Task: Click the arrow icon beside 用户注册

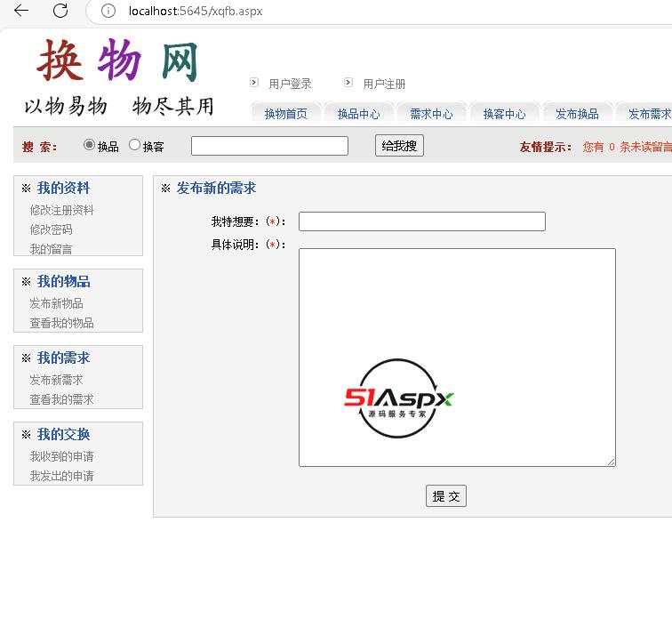Action: pyautogui.click(x=348, y=83)
